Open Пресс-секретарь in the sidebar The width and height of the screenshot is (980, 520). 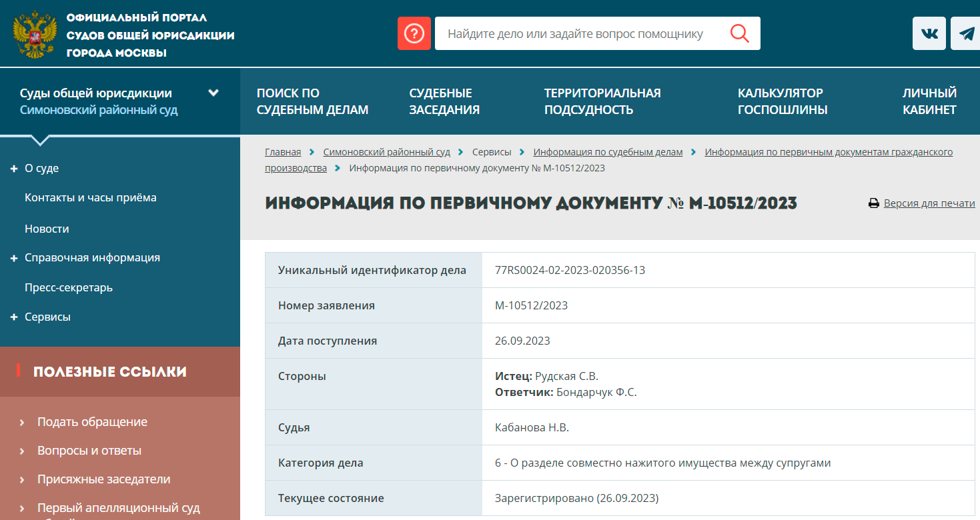click(69, 288)
